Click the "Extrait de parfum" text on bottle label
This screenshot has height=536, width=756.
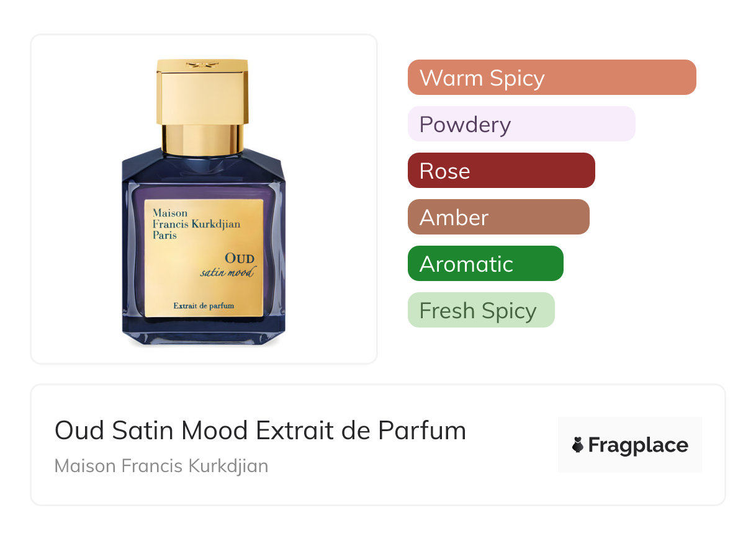[x=204, y=305]
